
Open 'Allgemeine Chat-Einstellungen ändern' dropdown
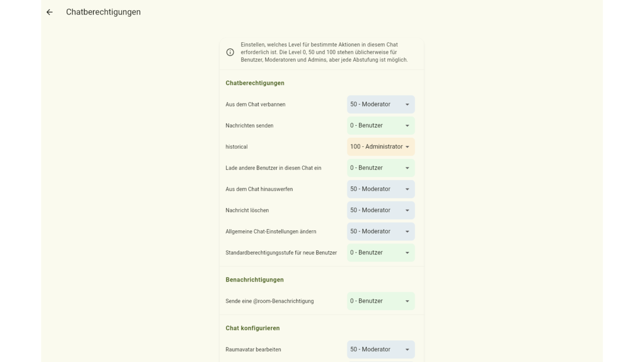[x=381, y=231]
